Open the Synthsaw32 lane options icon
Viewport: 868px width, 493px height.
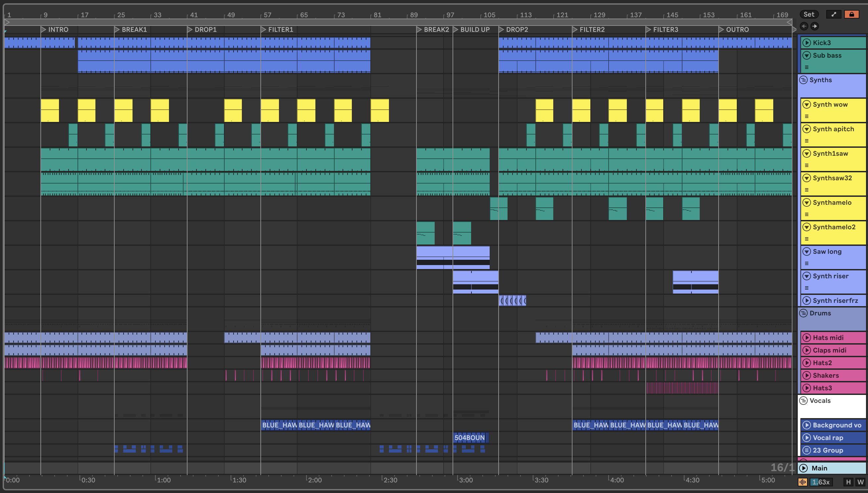click(x=807, y=190)
